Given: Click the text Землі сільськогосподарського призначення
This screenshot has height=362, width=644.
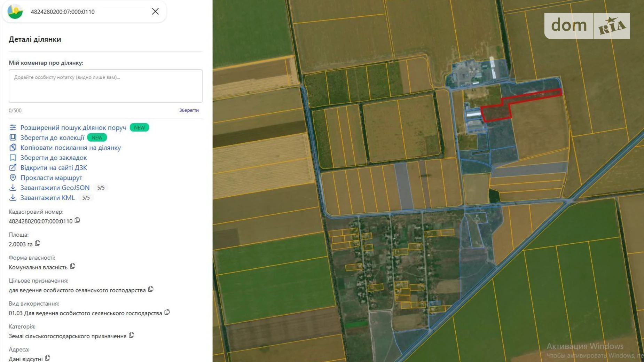Looking at the screenshot, I should point(68,336).
